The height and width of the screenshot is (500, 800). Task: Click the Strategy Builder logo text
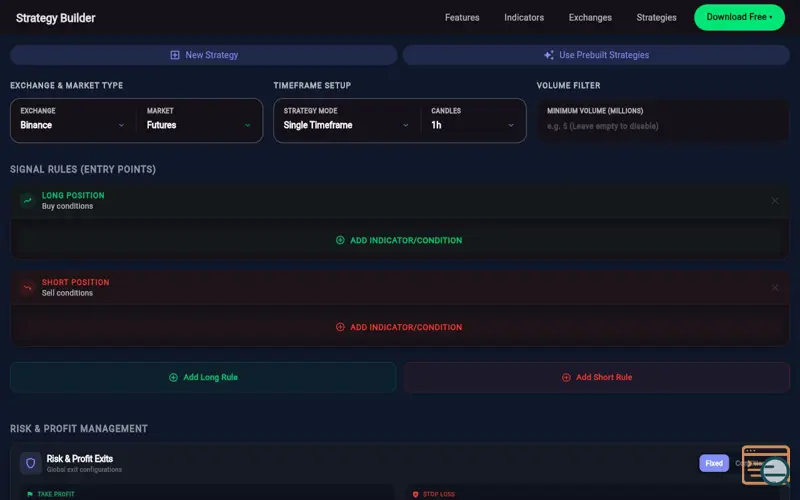pyautogui.click(x=56, y=18)
